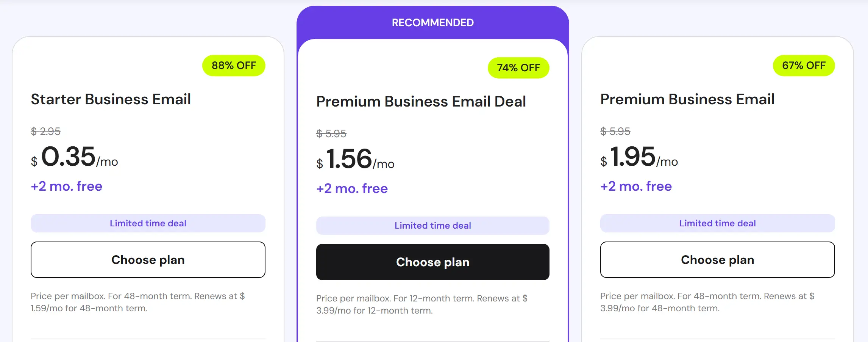Choose the 67% OFF Premium Business Email plan
Image resolution: width=868 pixels, height=342 pixels.
pos(717,260)
